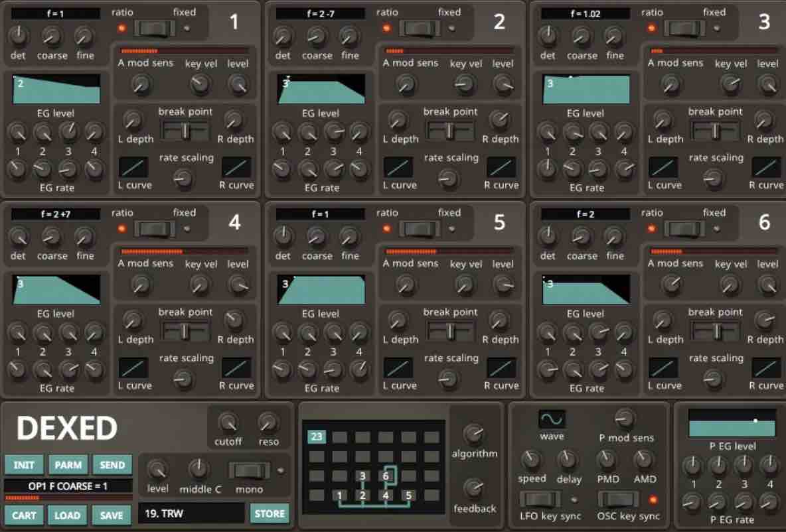Click the feedback knob
This screenshot has width=786, height=532.
click(x=474, y=488)
